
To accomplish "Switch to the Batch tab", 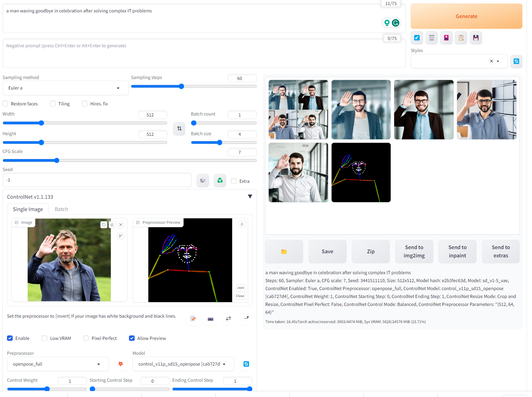I will (61, 209).
